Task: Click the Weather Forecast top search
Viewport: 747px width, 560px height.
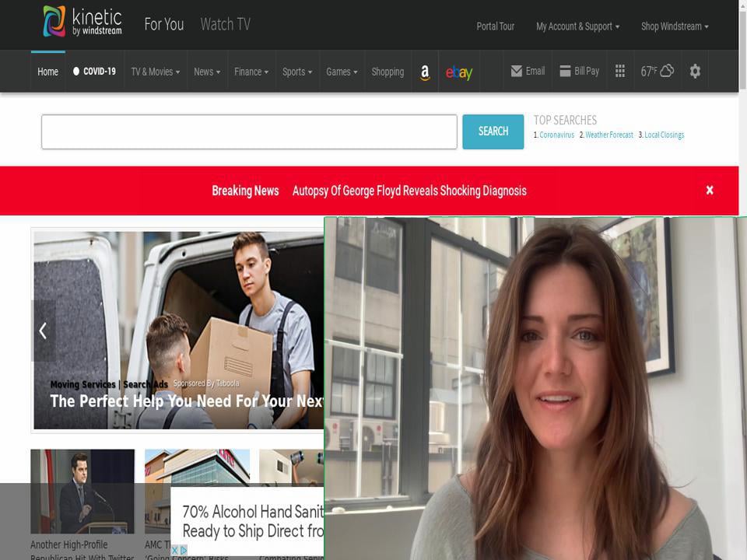Action: click(x=609, y=135)
